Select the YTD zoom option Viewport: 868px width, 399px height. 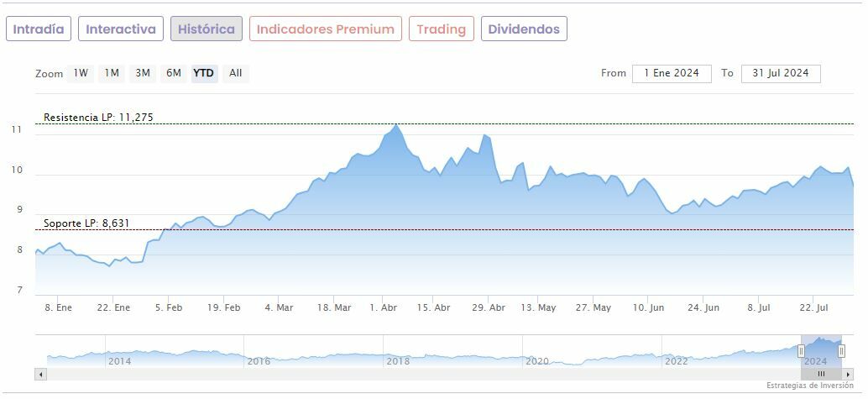[204, 73]
